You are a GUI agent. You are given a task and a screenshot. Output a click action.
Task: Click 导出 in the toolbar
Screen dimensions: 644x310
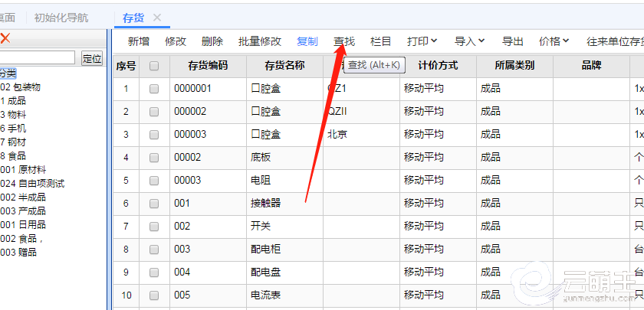513,41
